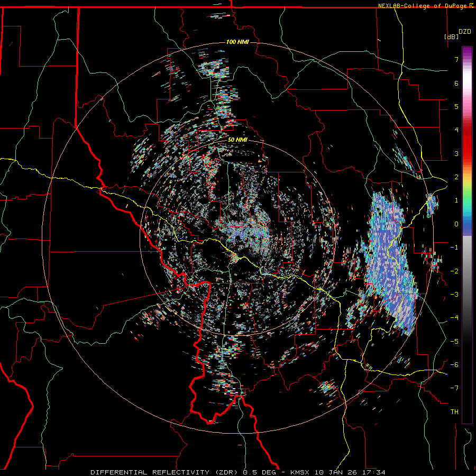Click the TH threshold label
Image resolution: width=476 pixels, height=476 pixels.
click(454, 411)
